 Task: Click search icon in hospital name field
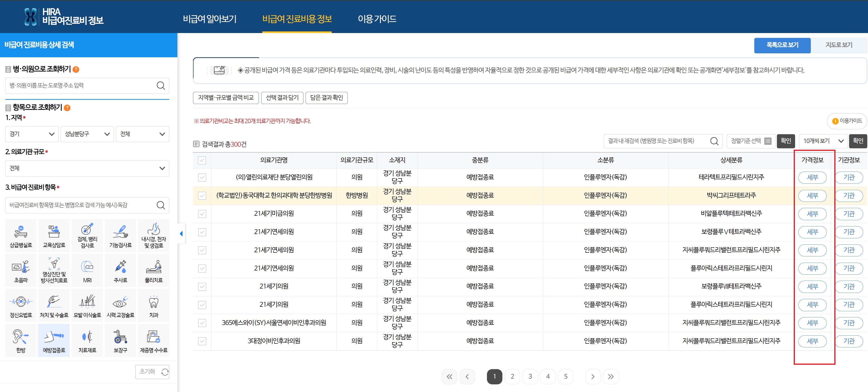[x=161, y=86]
